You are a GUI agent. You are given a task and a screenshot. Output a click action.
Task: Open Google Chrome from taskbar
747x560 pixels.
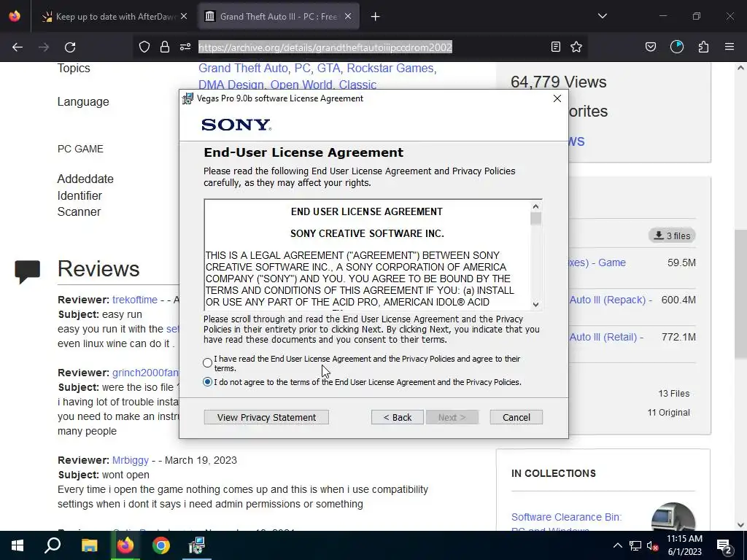[x=161, y=545]
